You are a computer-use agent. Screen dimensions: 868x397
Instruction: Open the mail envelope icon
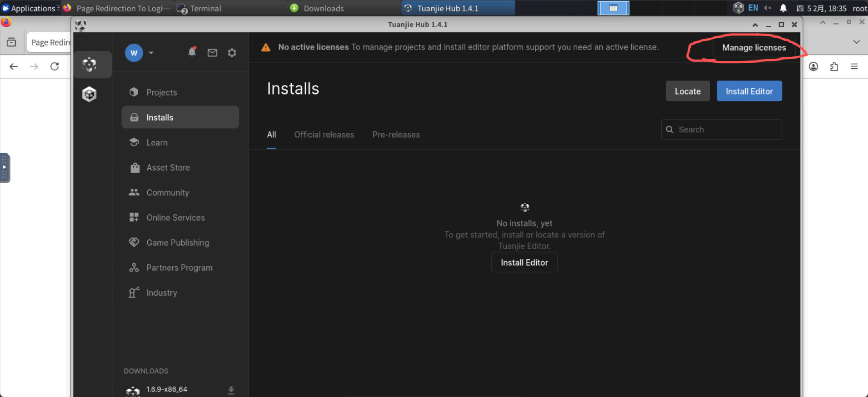(x=212, y=53)
